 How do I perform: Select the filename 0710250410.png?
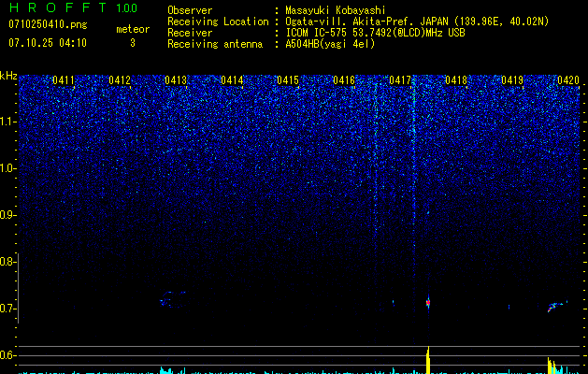(48, 25)
